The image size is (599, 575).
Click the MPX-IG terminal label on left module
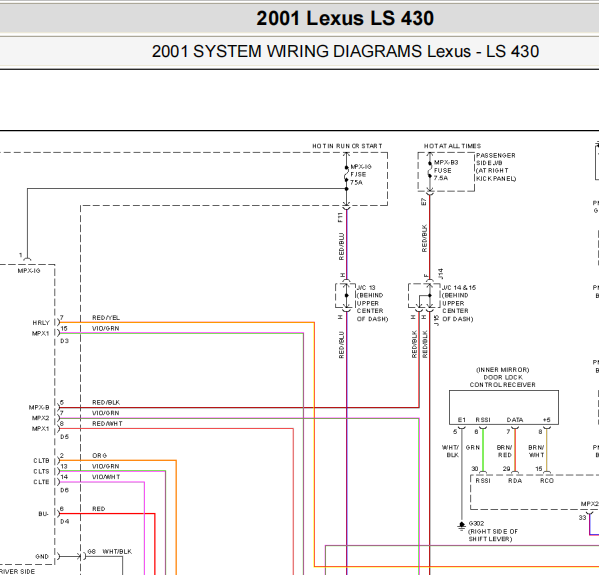(29, 270)
